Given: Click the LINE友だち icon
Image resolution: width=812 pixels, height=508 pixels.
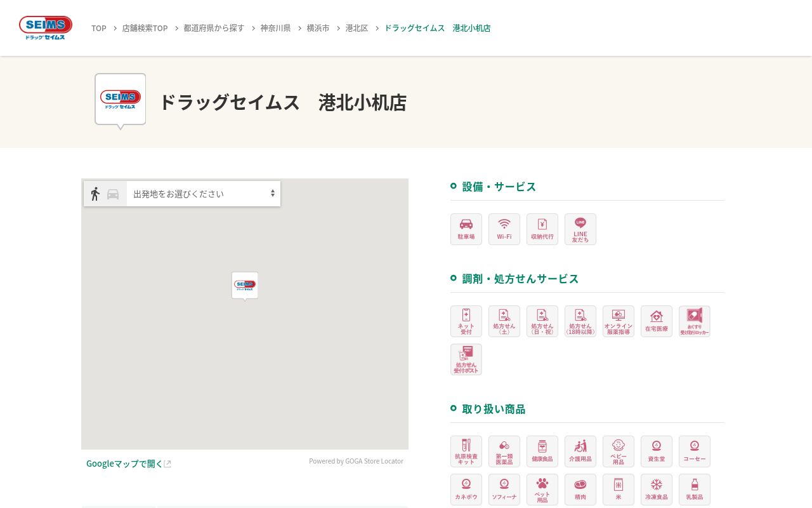Looking at the screenshot, I should click(x=580, y=229).
